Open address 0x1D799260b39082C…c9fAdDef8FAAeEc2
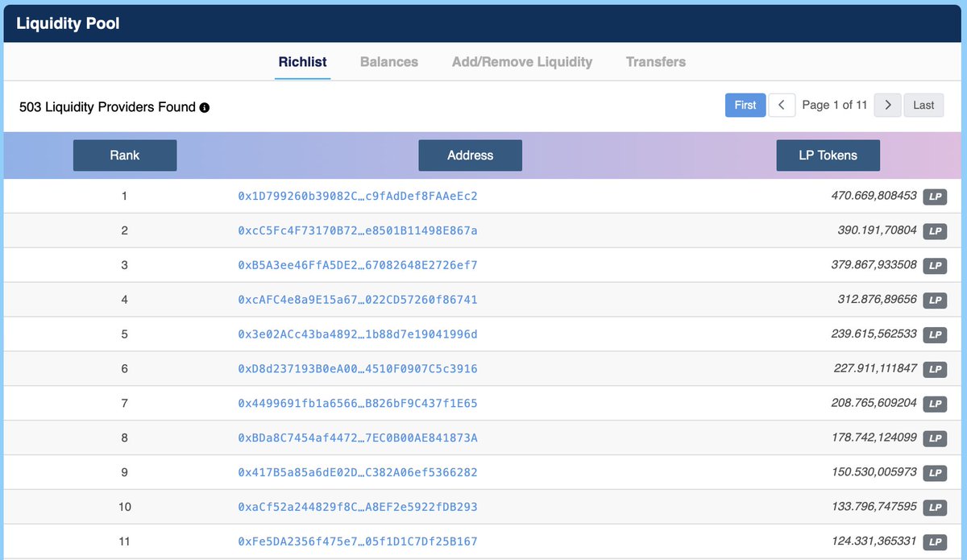This screenshot has width=967, height=560. [x=358, y=196]
